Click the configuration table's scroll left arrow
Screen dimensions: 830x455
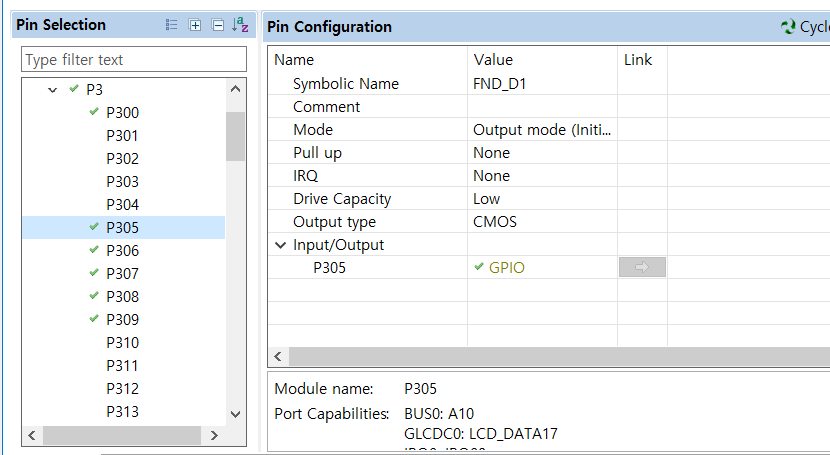pyautogui.click(x=278, y=357)
